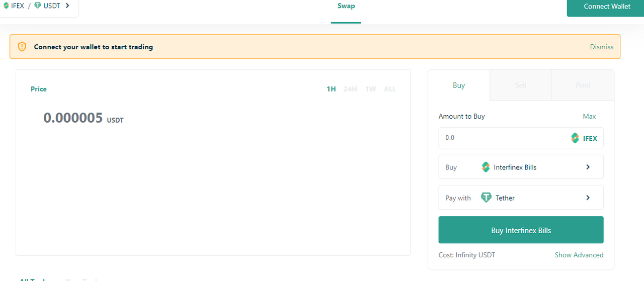
Task: Expand chevron on Interfinex Bills row
Action: [x=588, y=167]
